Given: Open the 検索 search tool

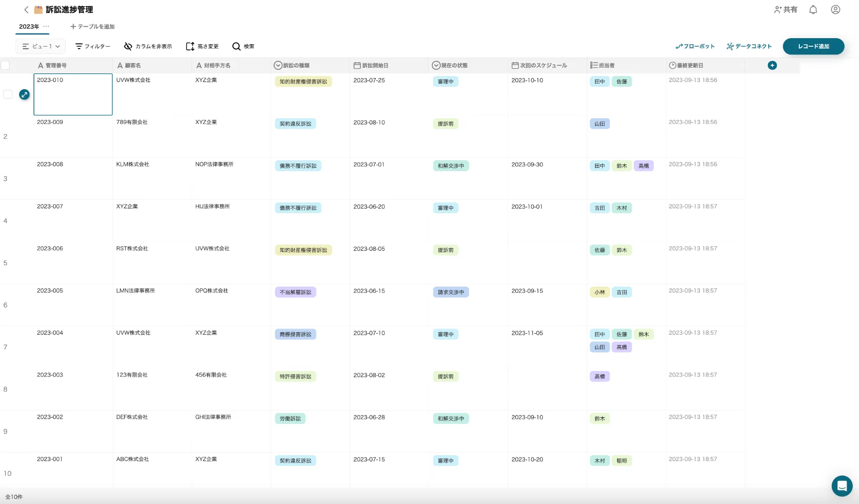Looking at the screenshot, I should click(x=243, y=46).
